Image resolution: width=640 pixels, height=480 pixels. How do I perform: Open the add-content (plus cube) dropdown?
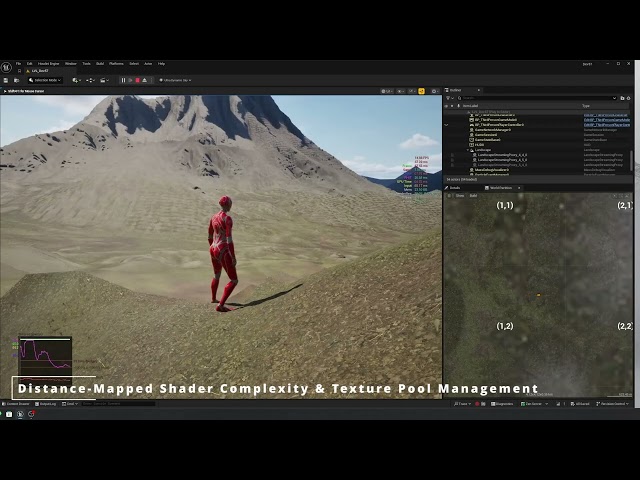click(x=76, y=80)
